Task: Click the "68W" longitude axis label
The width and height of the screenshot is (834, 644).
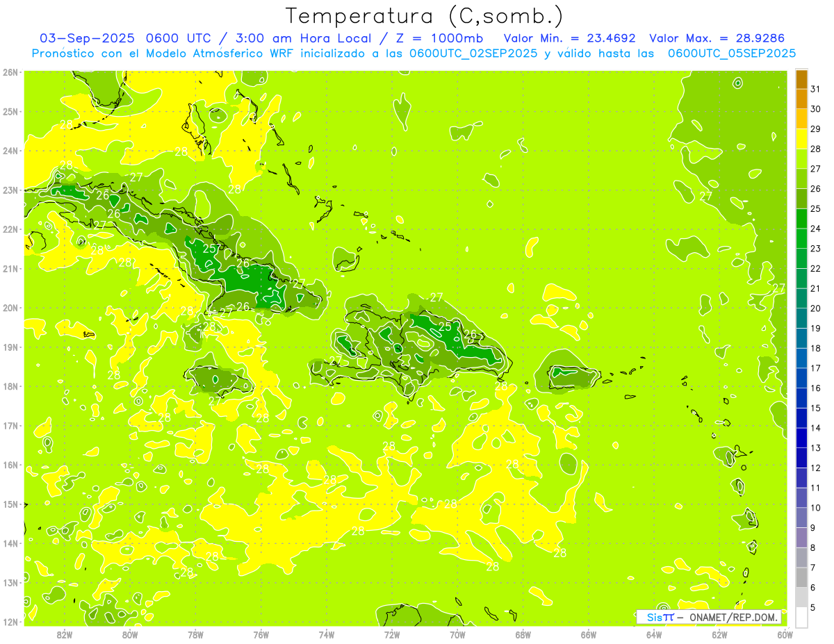Action: [x=523, y=634]
